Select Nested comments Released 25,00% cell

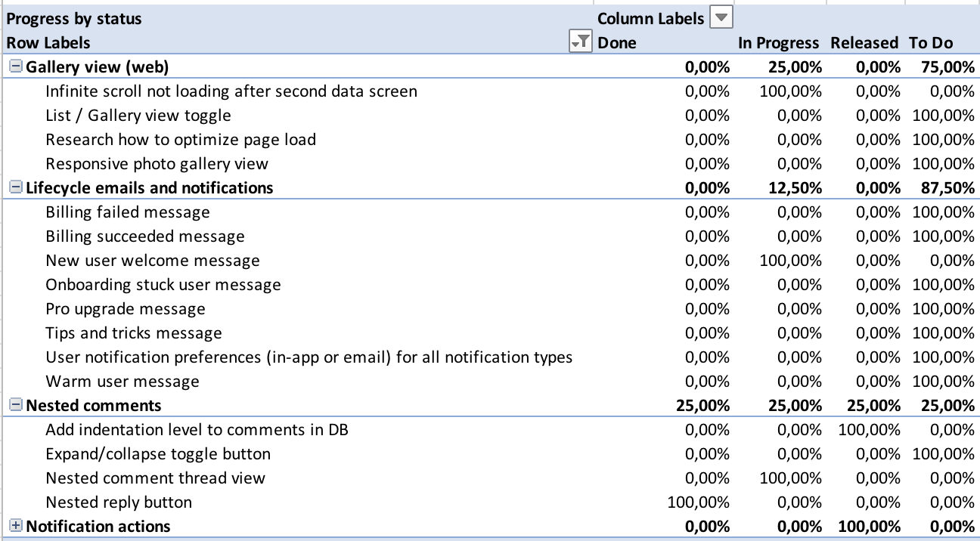pos(874,406)
